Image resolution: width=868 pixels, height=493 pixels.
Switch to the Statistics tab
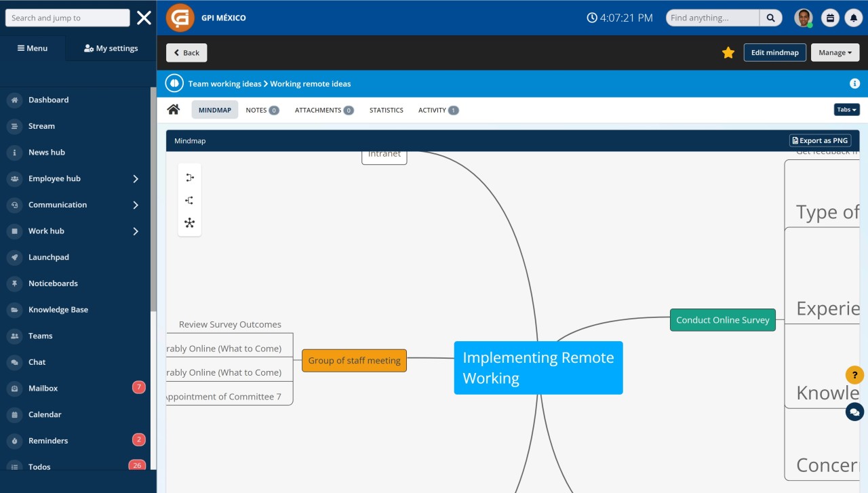pos(386,109)
